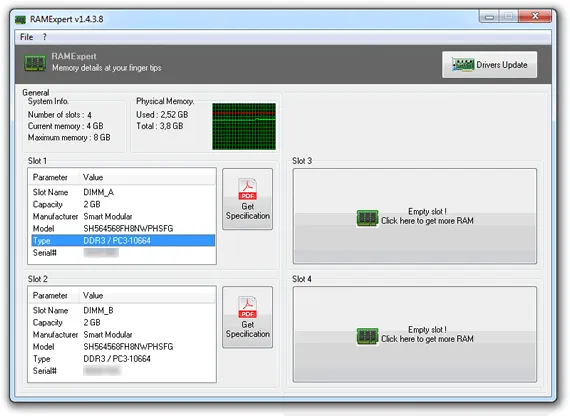Select the Type row in Slot 2
The width and height of the screenshot is (570, 416).
point(123,359)
